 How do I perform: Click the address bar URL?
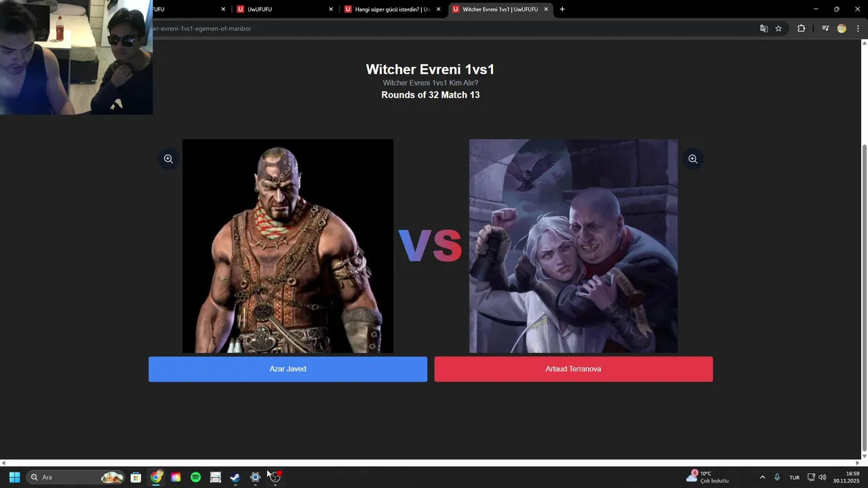(x=202, y=28)
